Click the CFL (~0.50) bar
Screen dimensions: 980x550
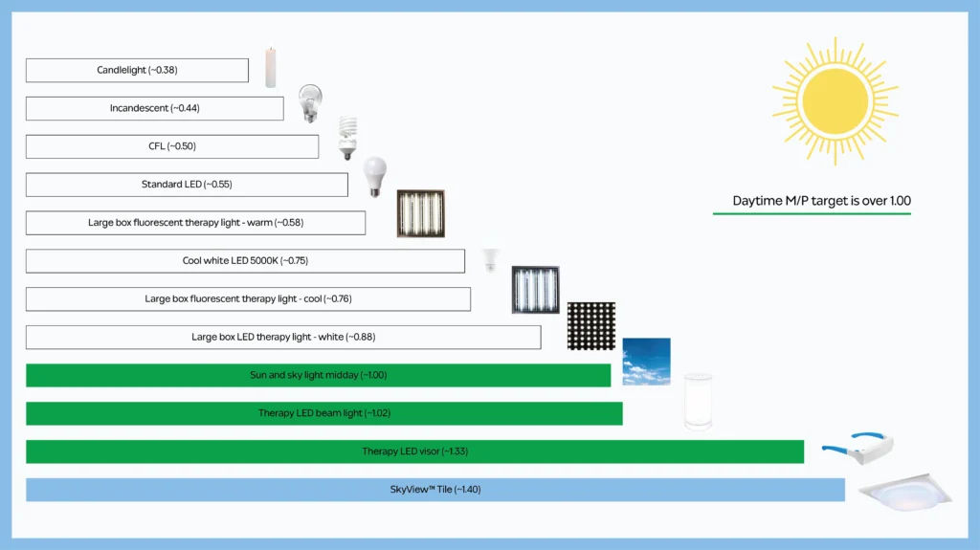172,146
